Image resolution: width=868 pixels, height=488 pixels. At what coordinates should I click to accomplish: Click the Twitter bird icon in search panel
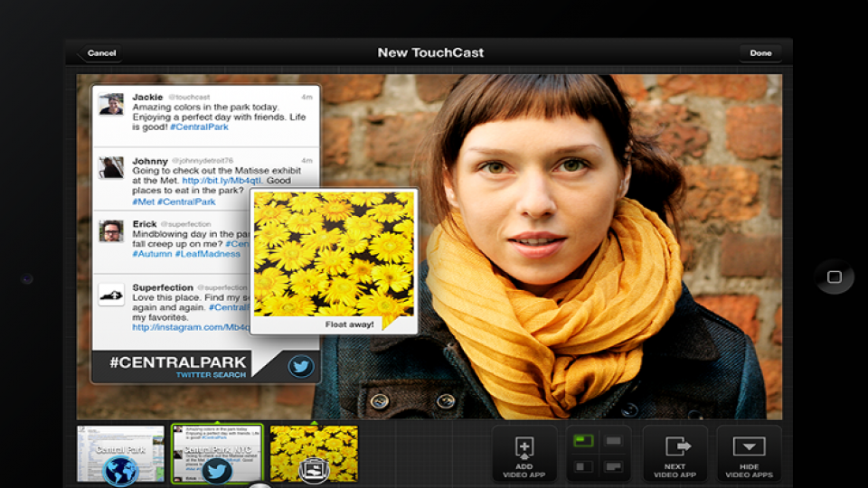click(x=300, y=366)
